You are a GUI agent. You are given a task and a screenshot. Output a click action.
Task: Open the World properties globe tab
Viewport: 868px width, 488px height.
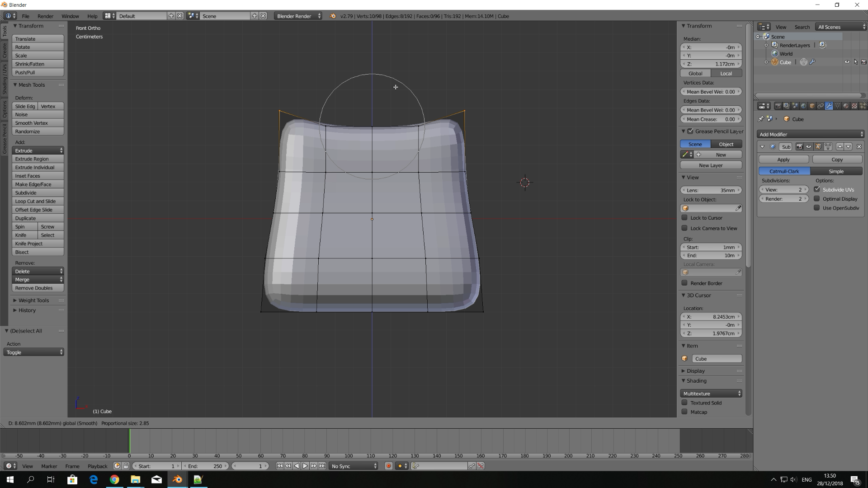803,106
